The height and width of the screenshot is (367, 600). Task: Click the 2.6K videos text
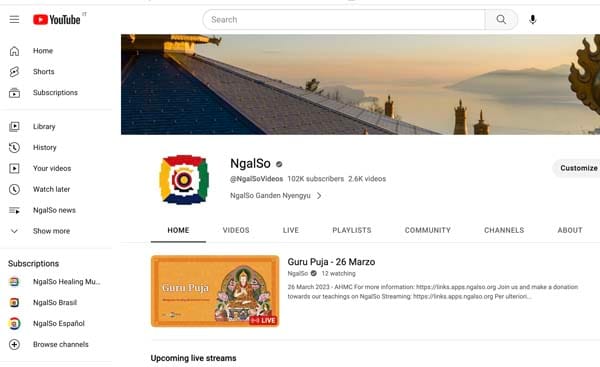coord(367,179)
